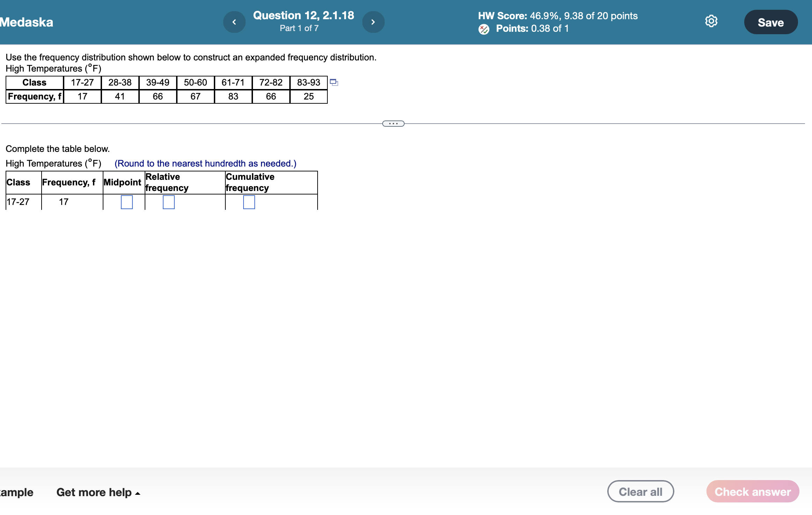Click the Relative frequency input box
Image resolution: width=812 pixels, height=515 pixels.
tap(168, 202)
